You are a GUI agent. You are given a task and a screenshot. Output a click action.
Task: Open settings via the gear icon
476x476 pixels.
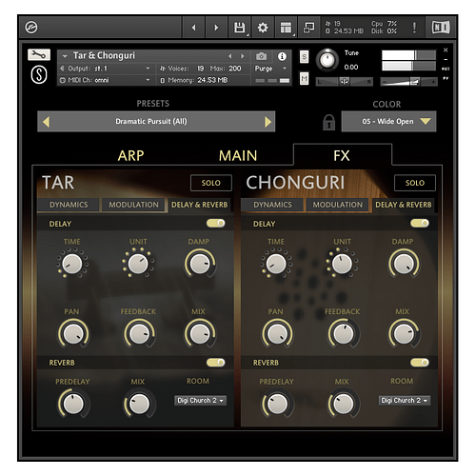click(x=263, y=28)
